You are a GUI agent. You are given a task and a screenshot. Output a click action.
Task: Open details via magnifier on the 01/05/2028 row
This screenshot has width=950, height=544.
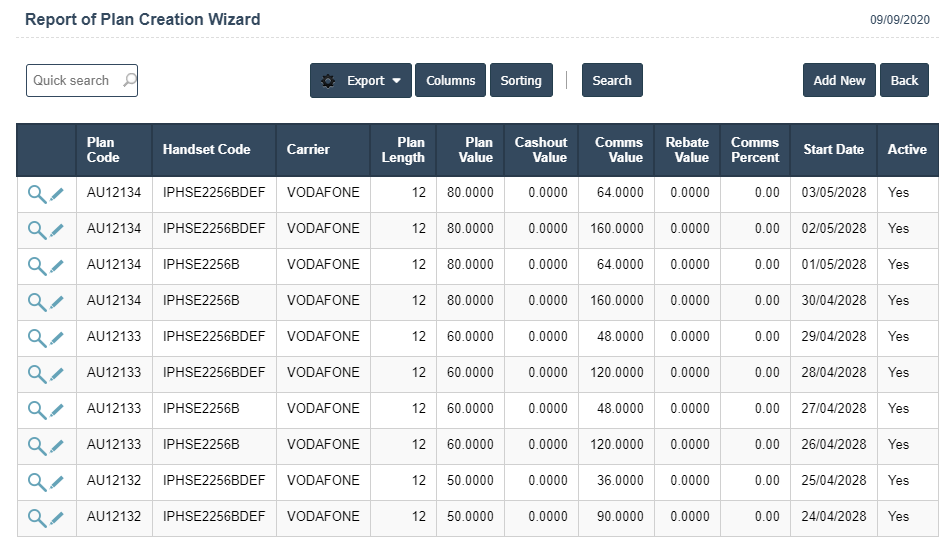click(36, 266)
